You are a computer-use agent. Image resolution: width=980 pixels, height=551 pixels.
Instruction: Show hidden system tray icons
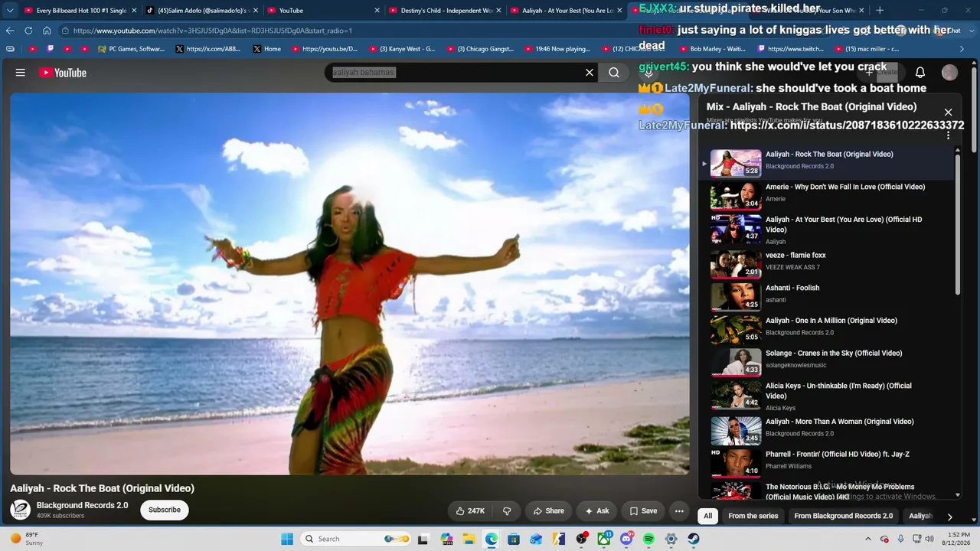click(870, 539)
